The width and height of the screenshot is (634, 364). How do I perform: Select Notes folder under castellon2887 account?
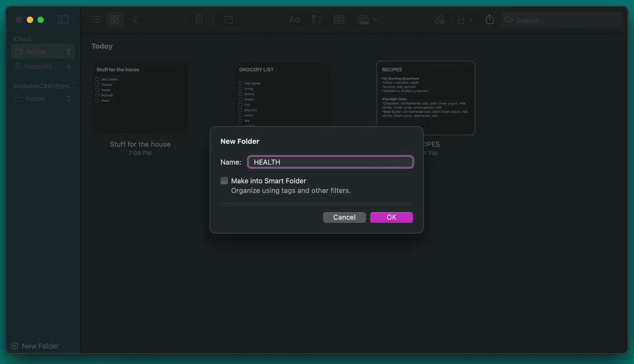43,98
